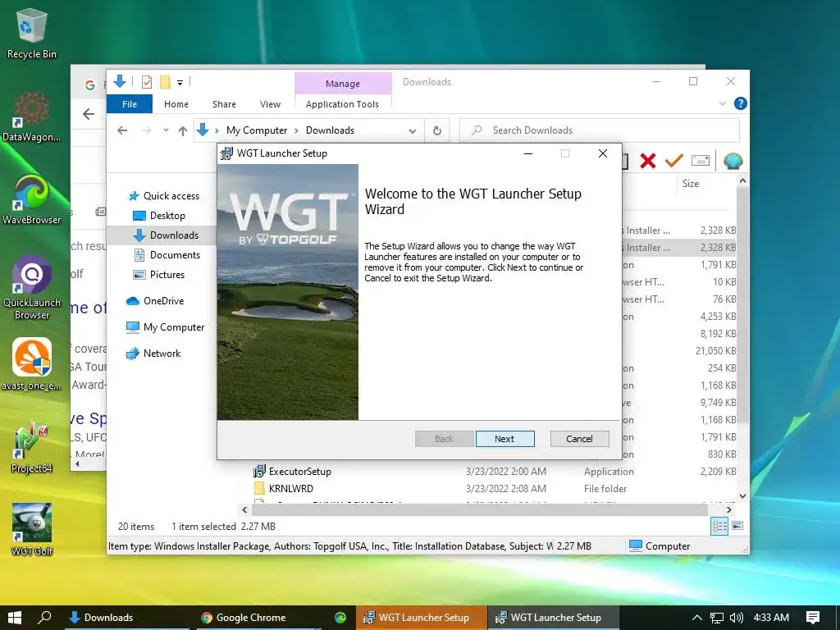The image size is (840, 630).
Task: Select avast_one desktop installer icon
Action: (x=32, y=364)
